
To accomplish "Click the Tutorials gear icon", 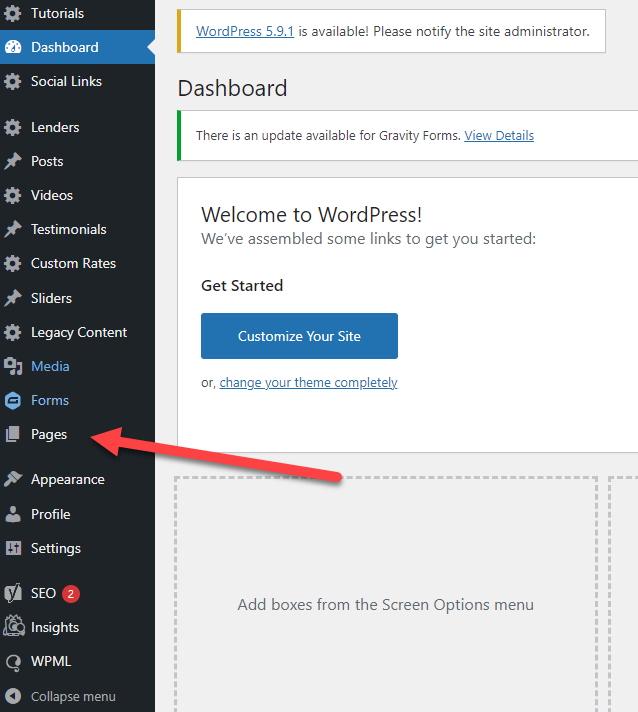I will pyautogui.click(x=13, y=13).
